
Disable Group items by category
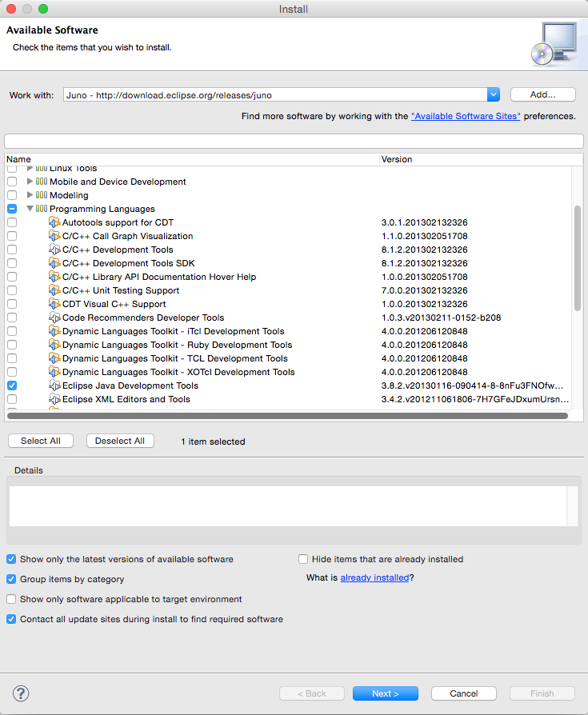11,579
